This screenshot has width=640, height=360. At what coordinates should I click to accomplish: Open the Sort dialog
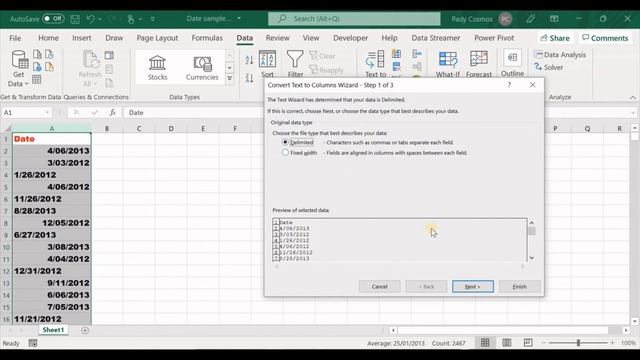(267, 64)
